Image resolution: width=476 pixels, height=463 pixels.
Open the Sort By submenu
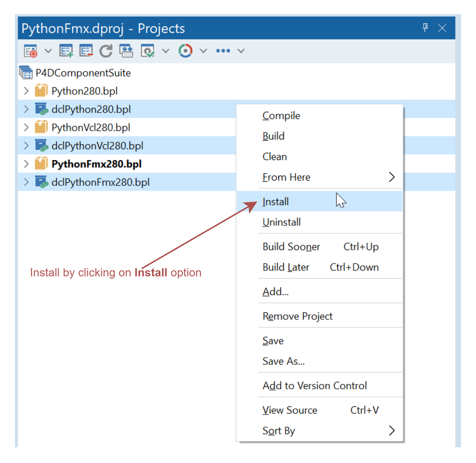[x=320, y=431]
